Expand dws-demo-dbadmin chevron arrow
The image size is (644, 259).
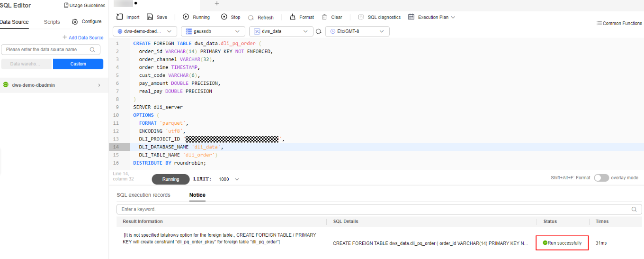pyautogui.click(x=99, y=85)
